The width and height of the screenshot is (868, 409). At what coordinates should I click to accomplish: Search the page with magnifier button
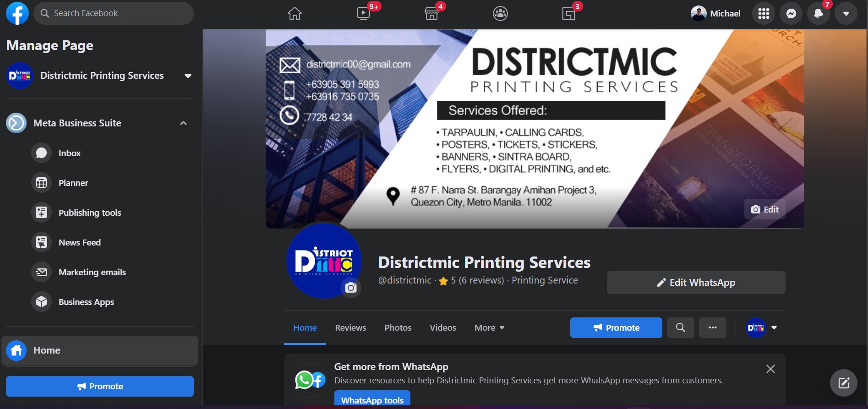pyautogui.click(x=681, y=328)
